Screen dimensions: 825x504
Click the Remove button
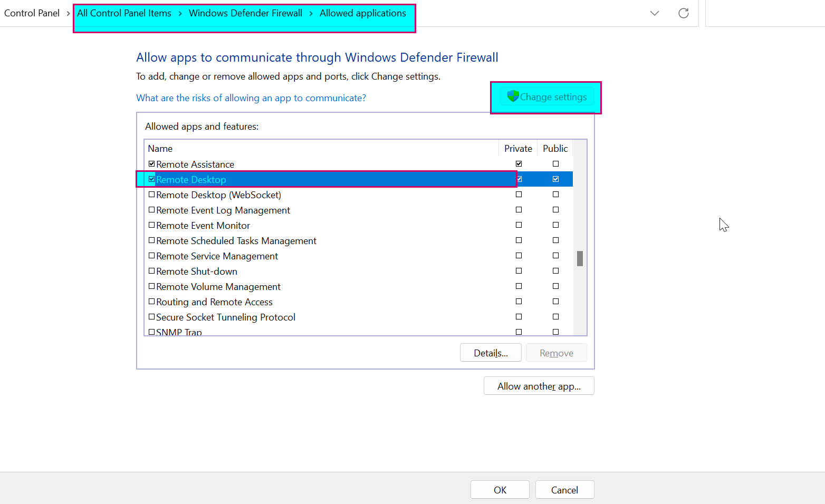pos(556,353)
